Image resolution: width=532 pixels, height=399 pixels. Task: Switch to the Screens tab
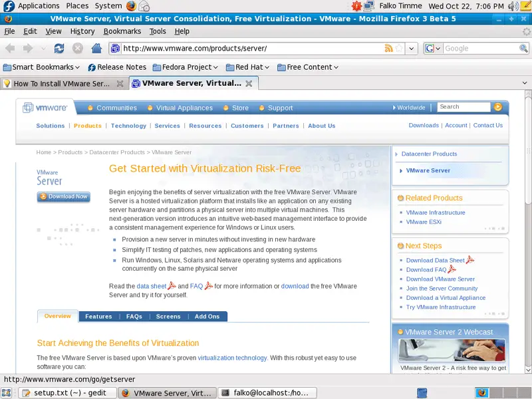pyautogui.click(x=168, y=317)
